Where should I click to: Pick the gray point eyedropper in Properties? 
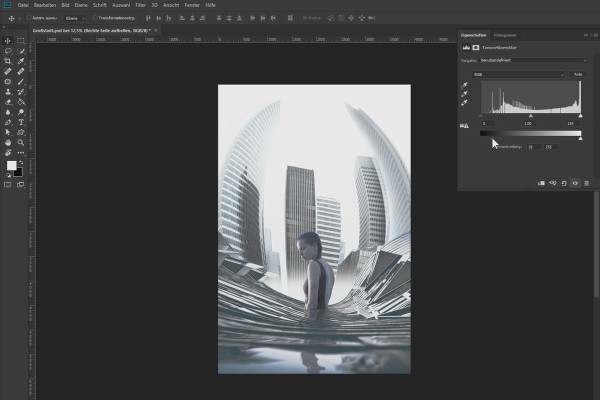tap(464, 94)
